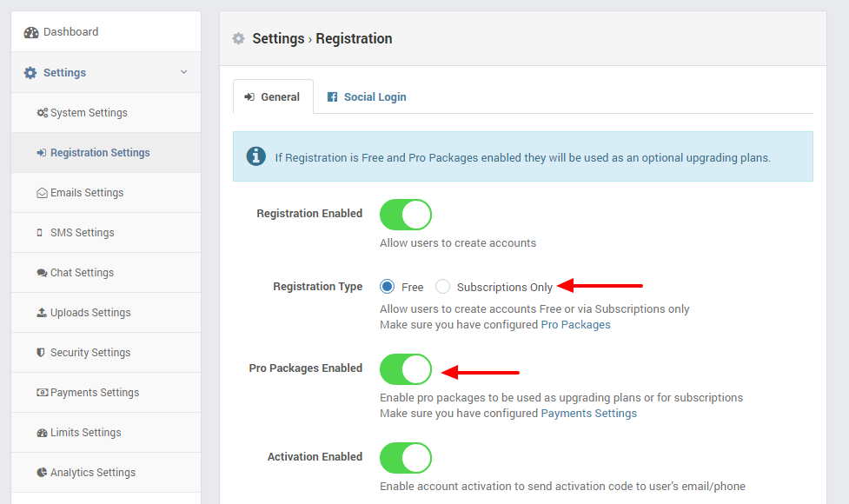
Task: Click the System Settings cogs icon
Action: [43, 113]
